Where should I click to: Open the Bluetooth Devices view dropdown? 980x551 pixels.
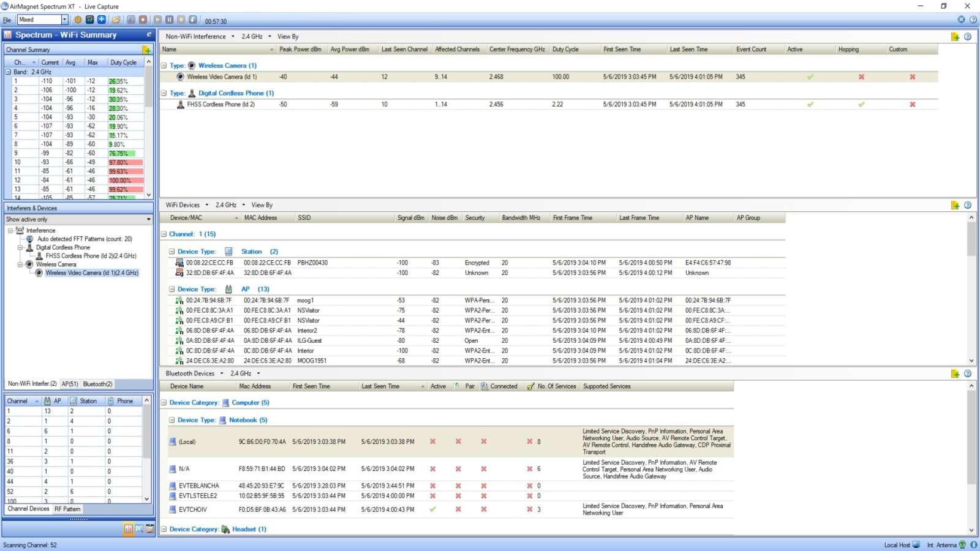coord(222,373)
